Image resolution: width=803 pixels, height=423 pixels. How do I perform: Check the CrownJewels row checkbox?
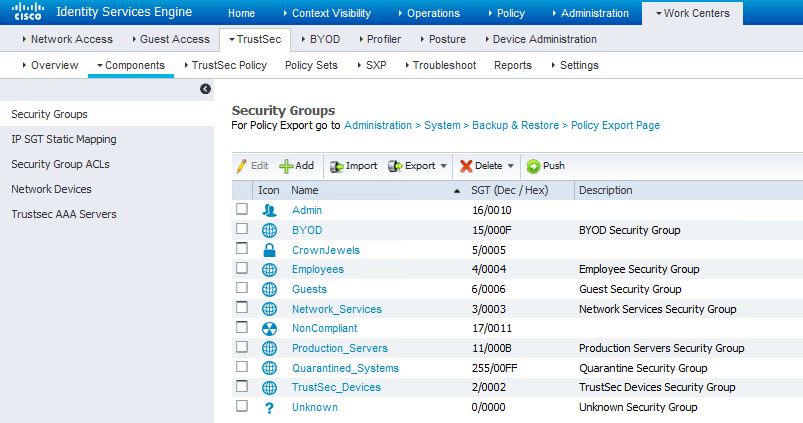pyautogui.click(x=242, y=248)
